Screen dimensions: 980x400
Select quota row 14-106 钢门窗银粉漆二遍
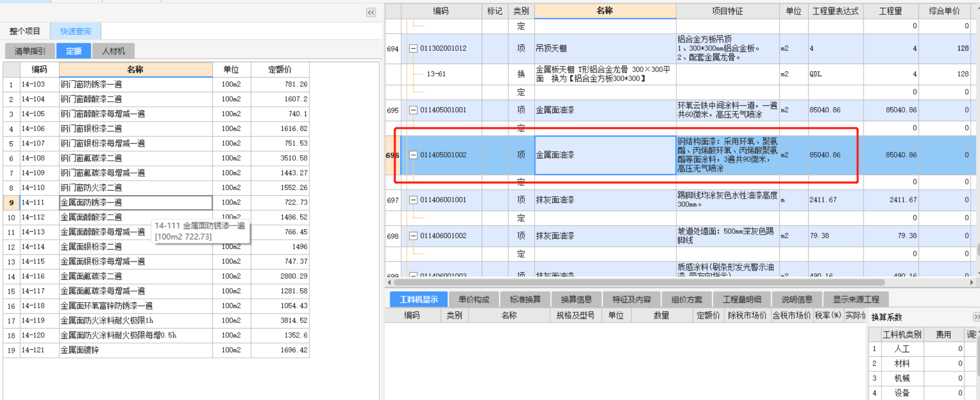[156, 128]
